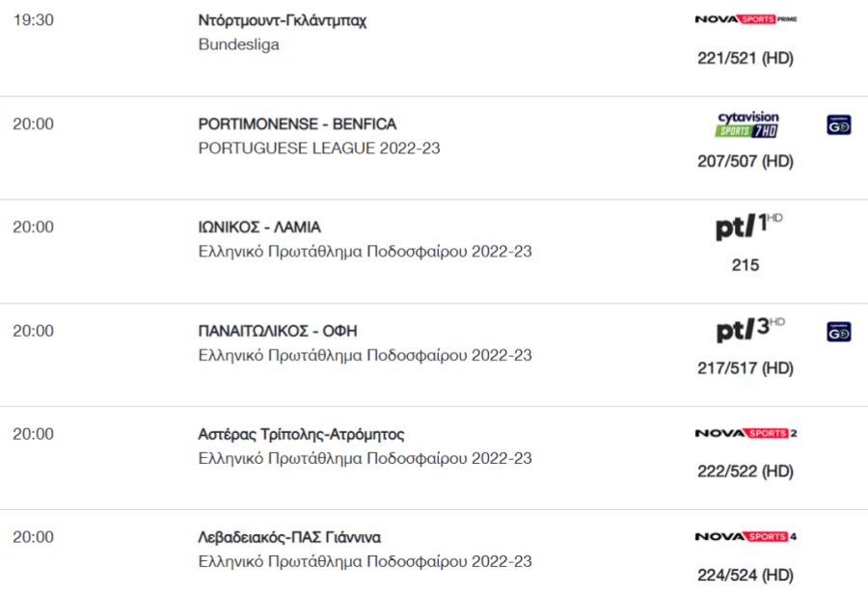
Task: Open the Λεβαδειακός-ΠΑΣ Γιάννινα match entry
Action: click(x=289, y=537)
